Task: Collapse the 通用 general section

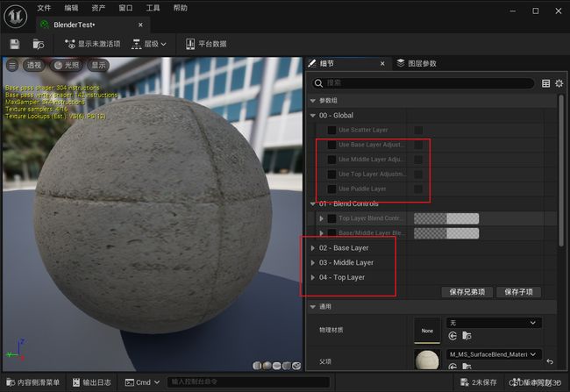Action: (313, 307)
